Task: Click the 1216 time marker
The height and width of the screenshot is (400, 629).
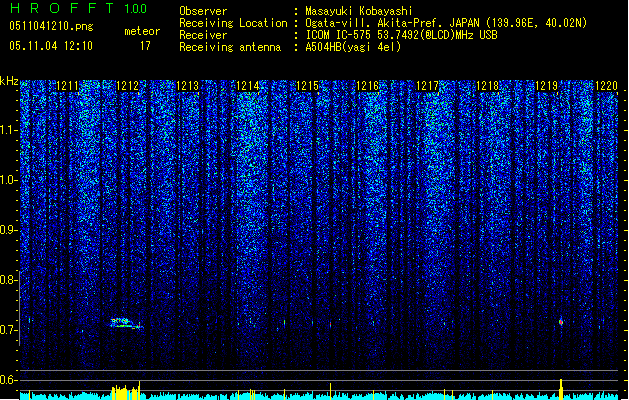Action: 367,86
